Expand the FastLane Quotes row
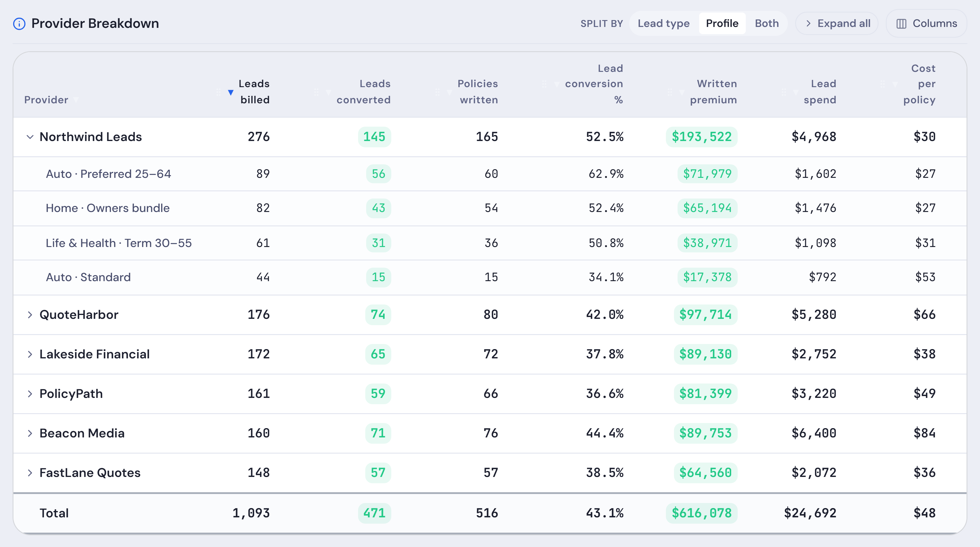Image resolution: width=980 pixels, height=547 pixels. pyautogui.click(x=30, y=473)
